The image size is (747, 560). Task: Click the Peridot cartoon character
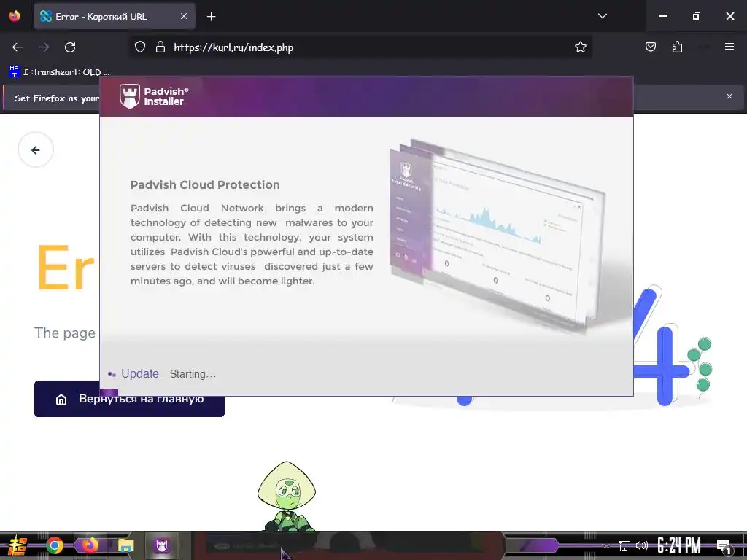287,496
